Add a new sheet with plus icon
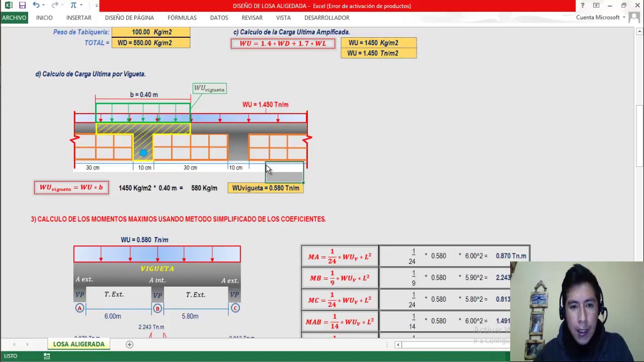 click(129, 344)
